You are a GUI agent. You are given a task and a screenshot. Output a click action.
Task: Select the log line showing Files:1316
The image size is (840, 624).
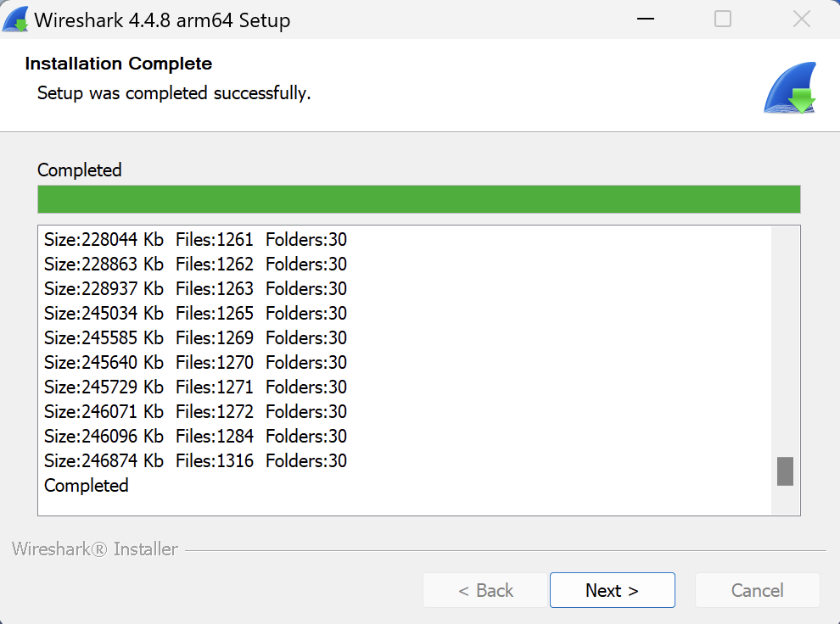(x=194, y=460)
